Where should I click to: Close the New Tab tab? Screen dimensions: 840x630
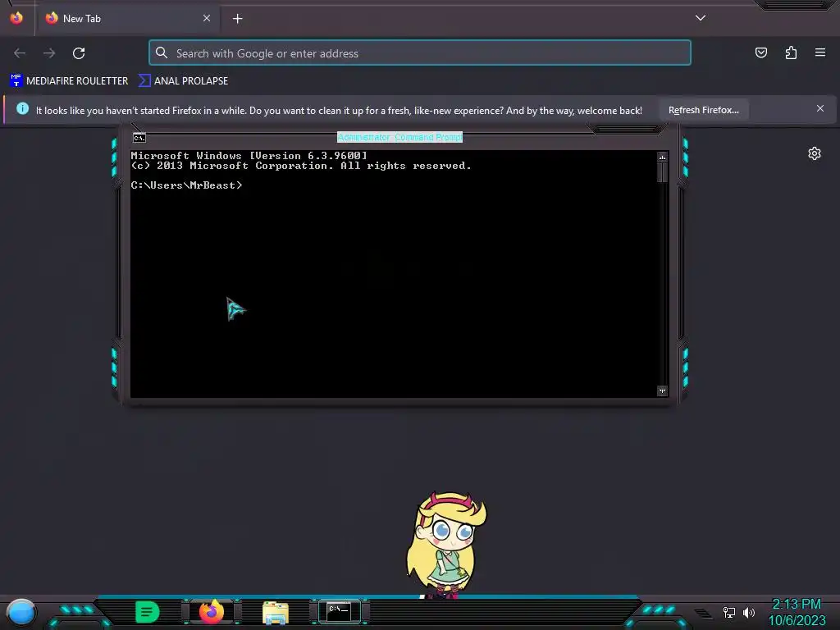coord(207,18)
